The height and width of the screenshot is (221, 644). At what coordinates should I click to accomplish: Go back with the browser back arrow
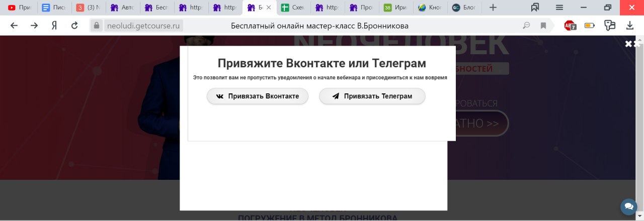point(14,26)
